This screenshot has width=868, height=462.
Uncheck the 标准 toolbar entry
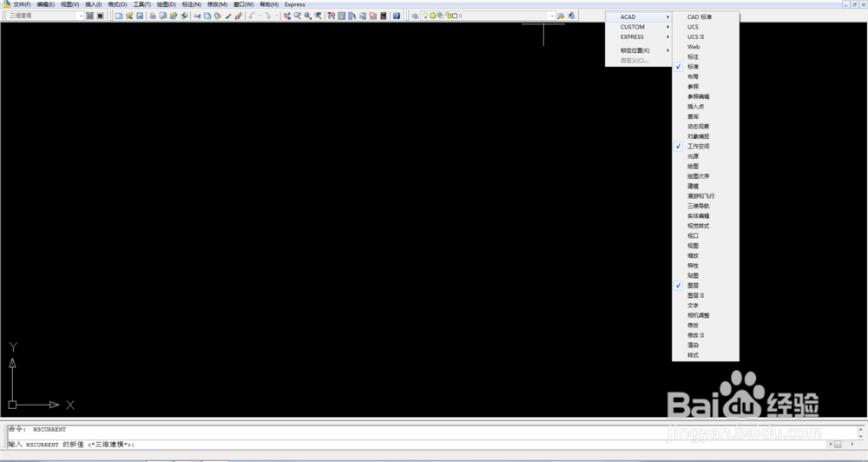(705, 67)
